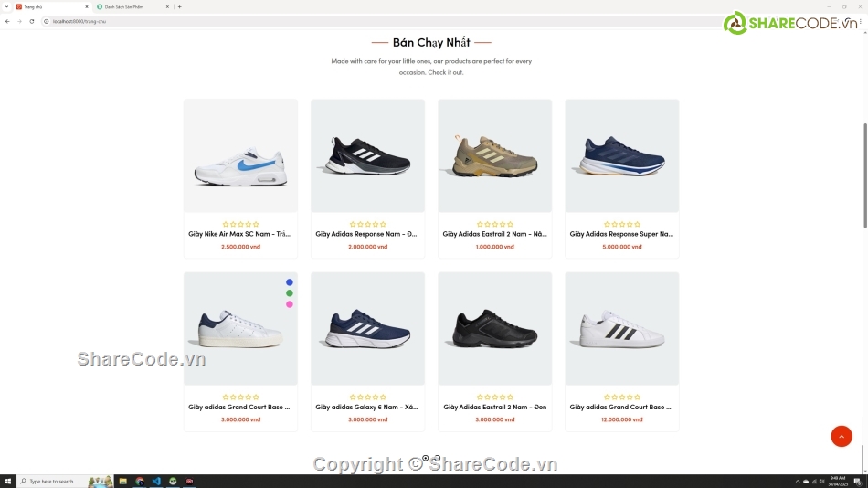Open File Explorer from the taskbar

[123, 482]
